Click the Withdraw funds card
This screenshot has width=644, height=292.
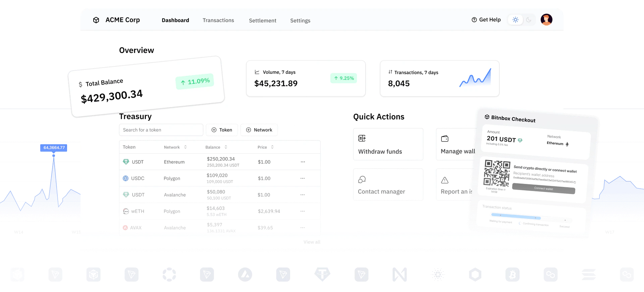pos(388,144)
